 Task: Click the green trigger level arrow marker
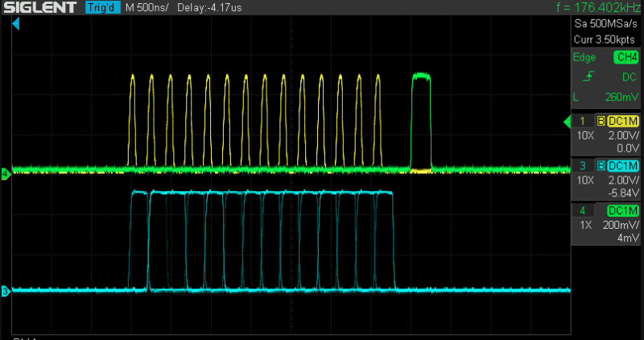(x=566, y=122)
